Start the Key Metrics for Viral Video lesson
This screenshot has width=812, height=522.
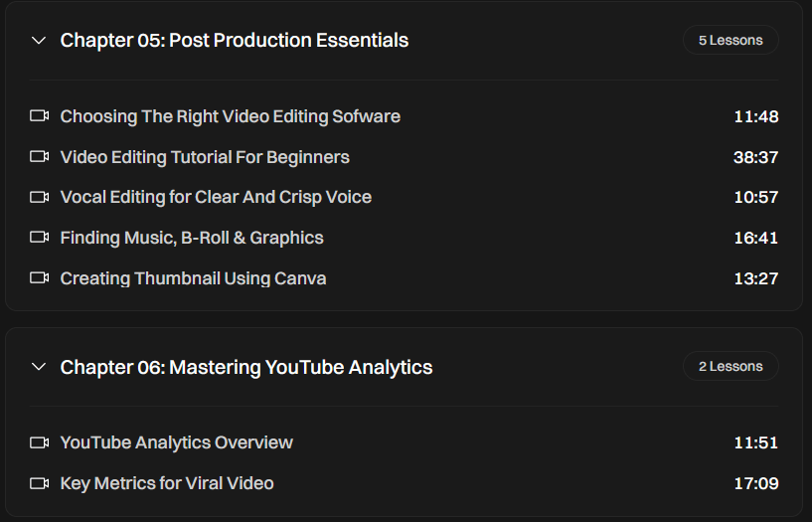(167, 483)
